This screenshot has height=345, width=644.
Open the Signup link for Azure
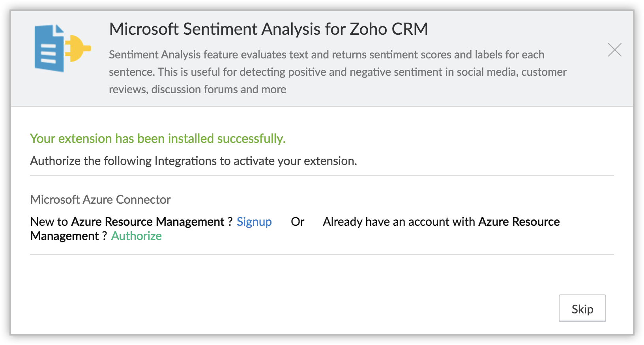point(254,222)
